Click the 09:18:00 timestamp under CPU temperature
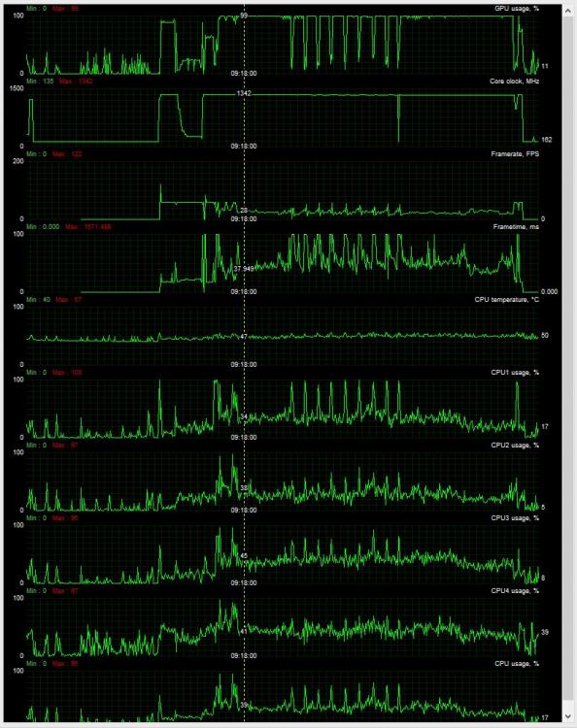577x728 pixels. [x=244, y=364]
